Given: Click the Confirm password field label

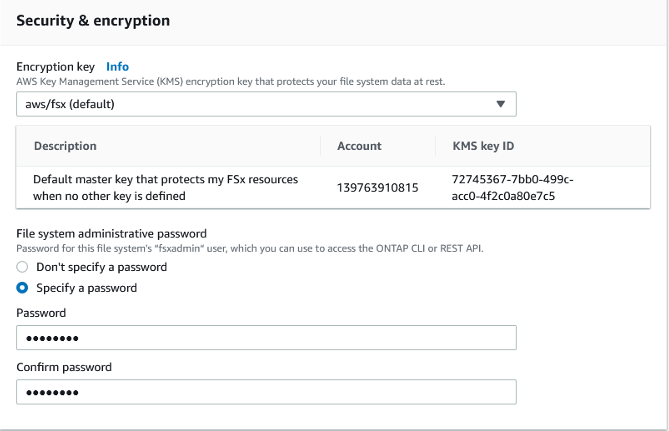Looking at the screenshot, I should click(64, 367).
